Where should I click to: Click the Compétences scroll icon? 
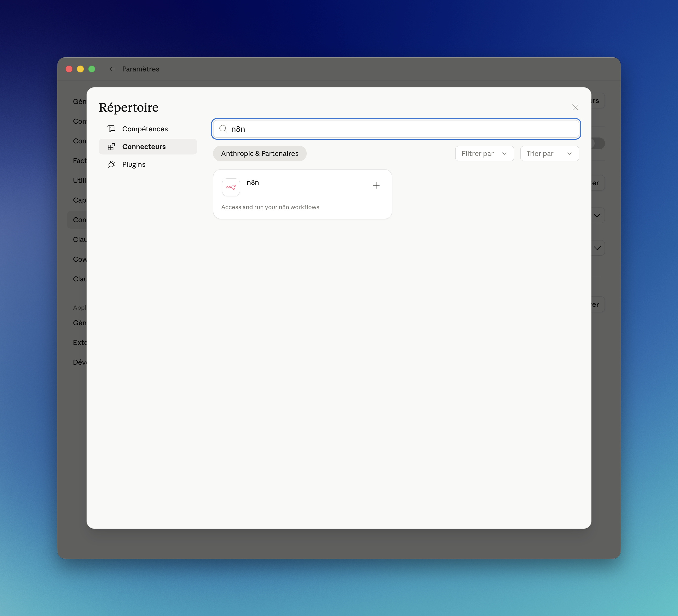tap(111, 129)
